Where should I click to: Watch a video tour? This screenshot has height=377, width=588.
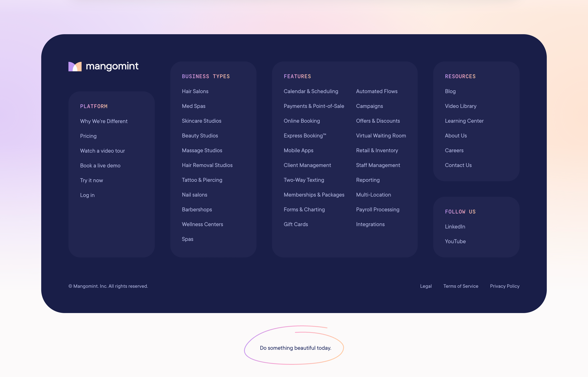103,151
